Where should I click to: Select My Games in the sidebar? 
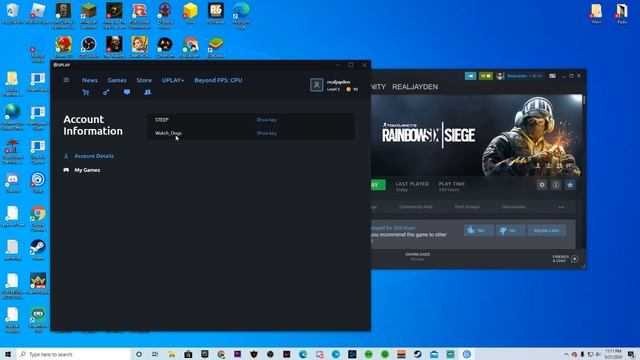[x=87, y=170]
